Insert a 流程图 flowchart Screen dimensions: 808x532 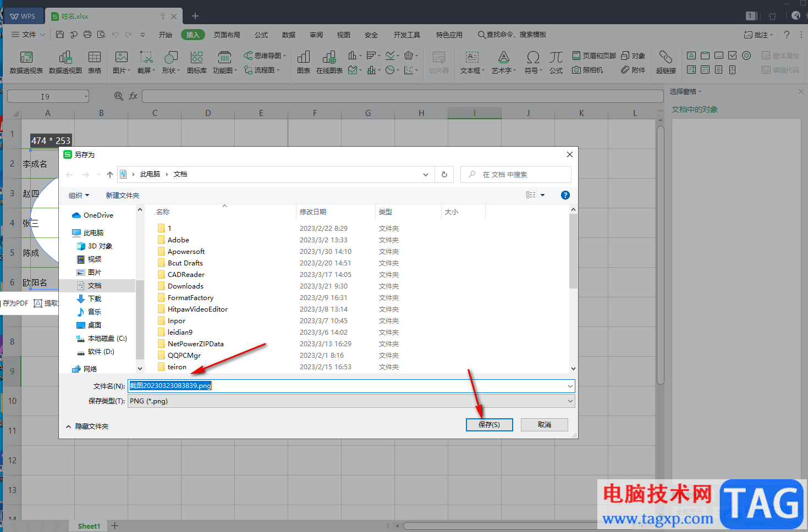[261, 70]
